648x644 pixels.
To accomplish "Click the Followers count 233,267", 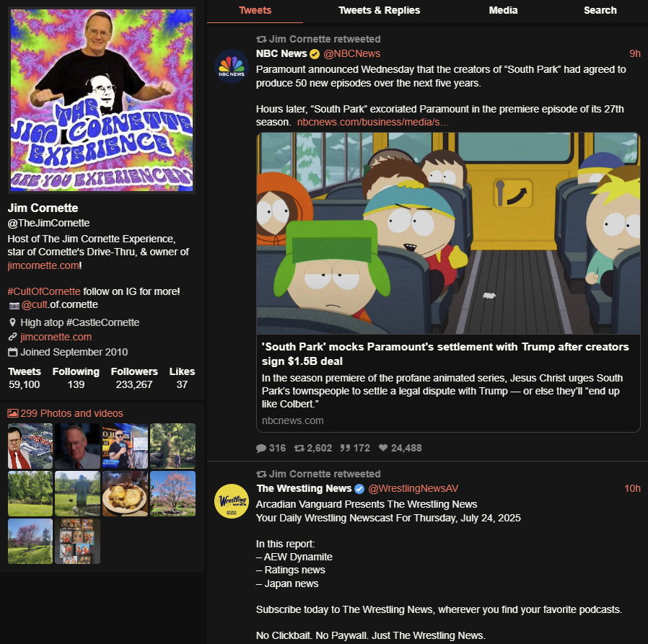I will [x=134, y=384].
